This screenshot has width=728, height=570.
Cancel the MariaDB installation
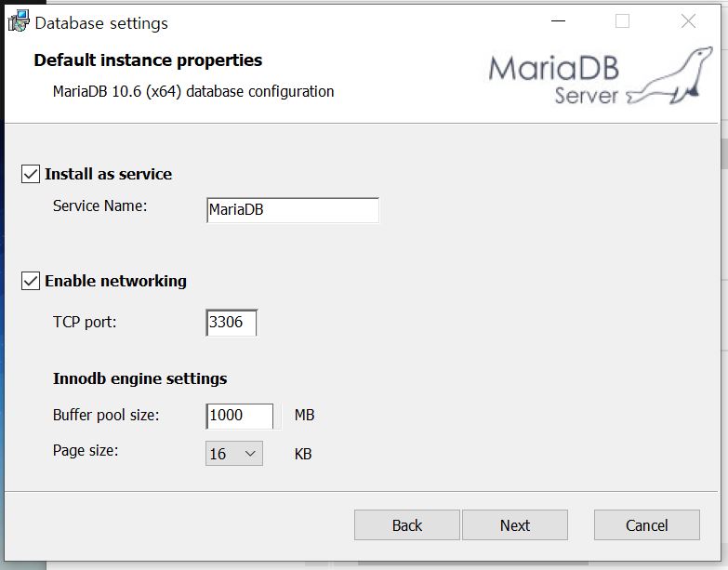pos(647,525)
